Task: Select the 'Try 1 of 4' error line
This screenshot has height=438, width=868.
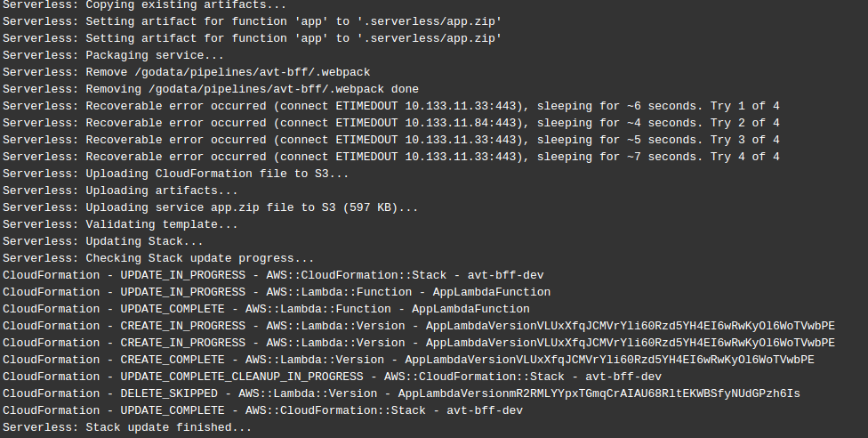Action: pyautogui.click(x=390, y=107)
